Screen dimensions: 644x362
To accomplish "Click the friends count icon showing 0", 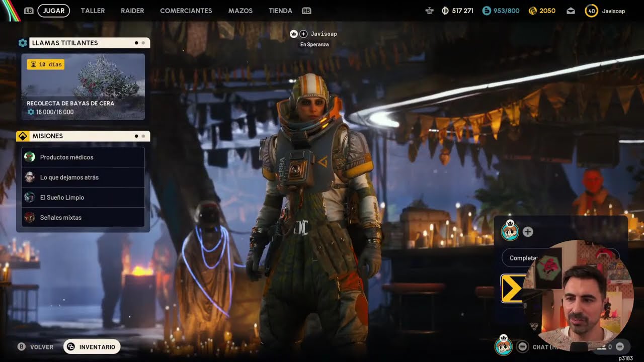I will (605, 347).
